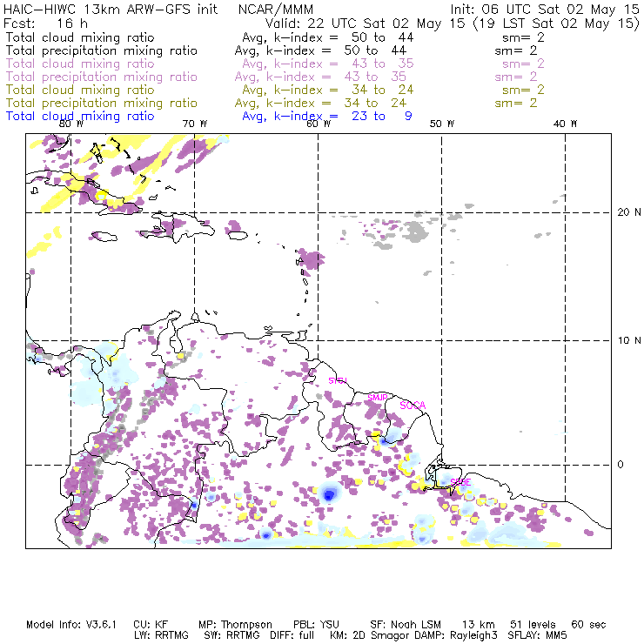
Task: Click the DIFF: full footer entry
Action: 292,635
